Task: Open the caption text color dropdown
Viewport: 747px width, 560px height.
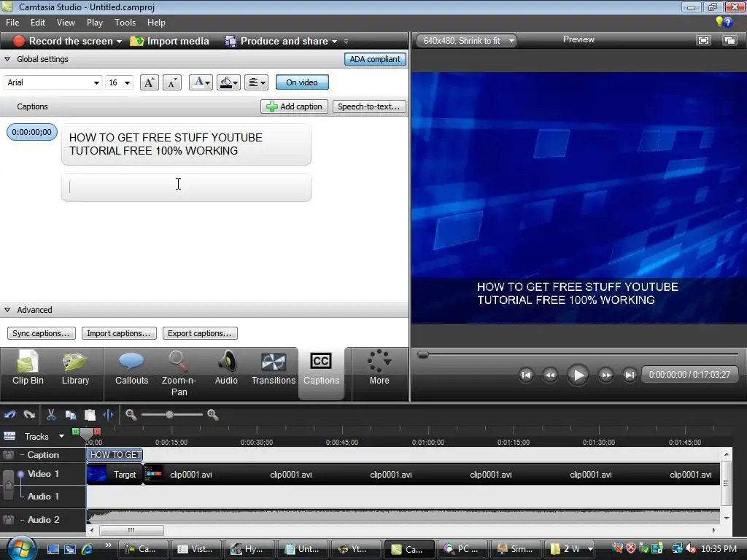Action: tap(201, 82)
